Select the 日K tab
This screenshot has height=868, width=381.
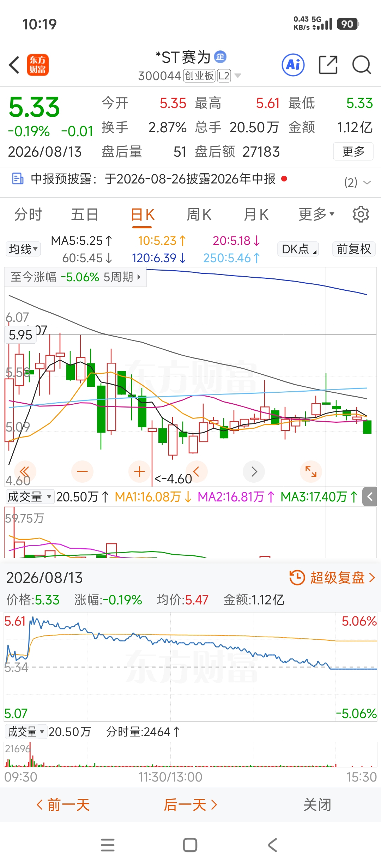(x=143, y=214)
